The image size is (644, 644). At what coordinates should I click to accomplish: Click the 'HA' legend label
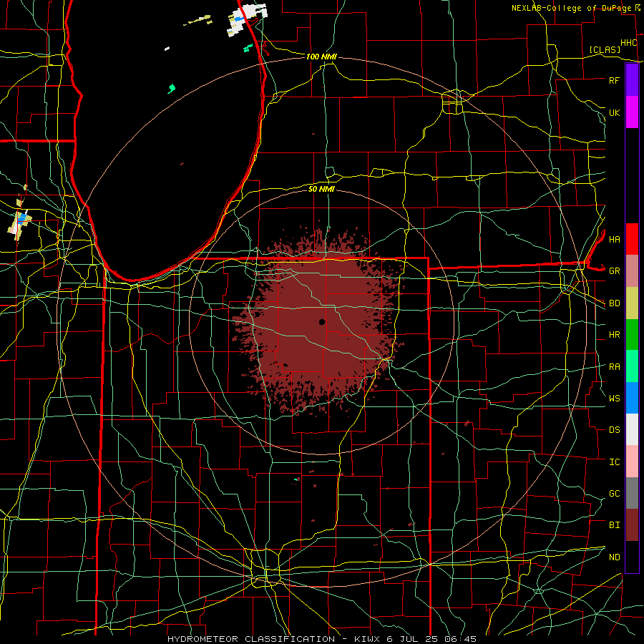point(615,240)
